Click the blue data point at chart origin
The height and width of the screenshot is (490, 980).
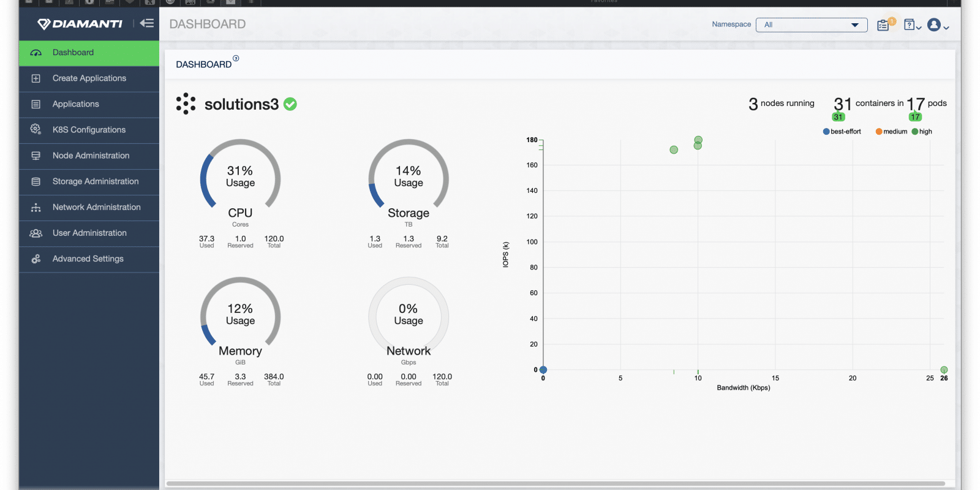coord(543,370)
